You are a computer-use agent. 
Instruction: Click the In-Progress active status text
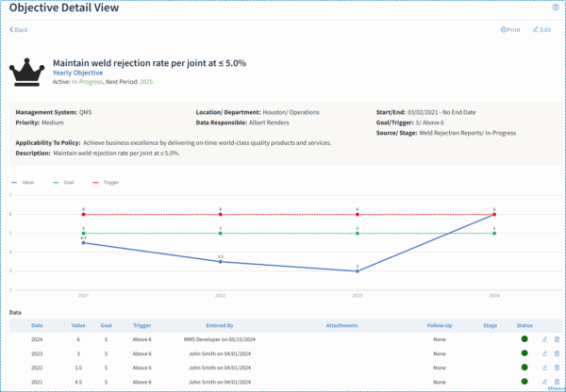coord(88,82)
